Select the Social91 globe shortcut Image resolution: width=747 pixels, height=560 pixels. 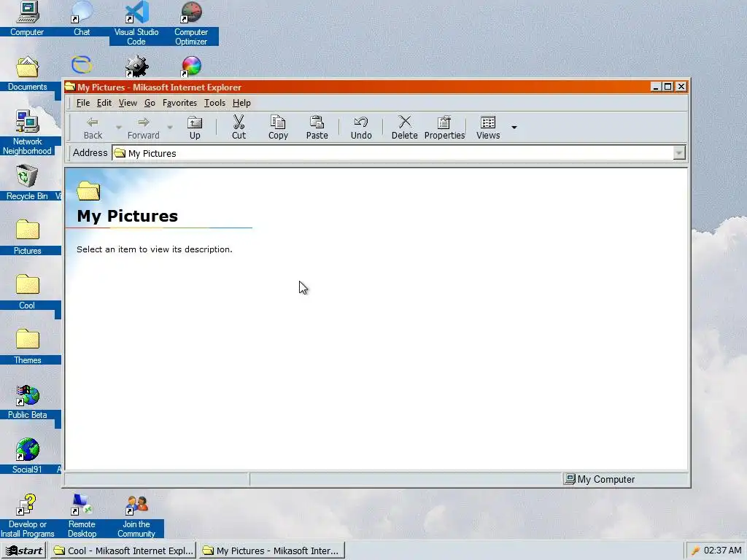coord(27,456)
